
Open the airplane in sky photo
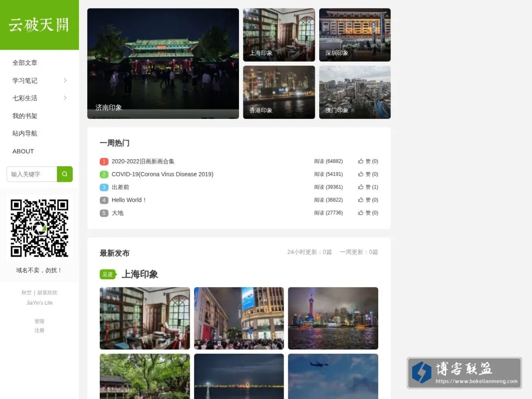[x=333, y=376]
